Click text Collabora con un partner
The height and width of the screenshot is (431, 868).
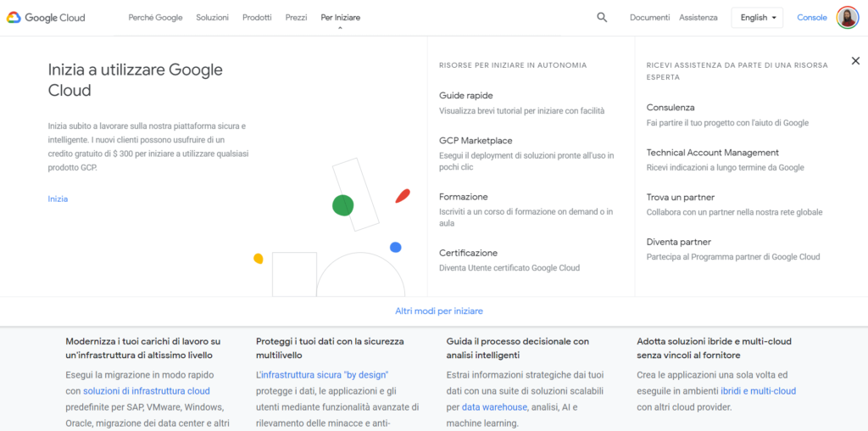(x=735, y=212)
